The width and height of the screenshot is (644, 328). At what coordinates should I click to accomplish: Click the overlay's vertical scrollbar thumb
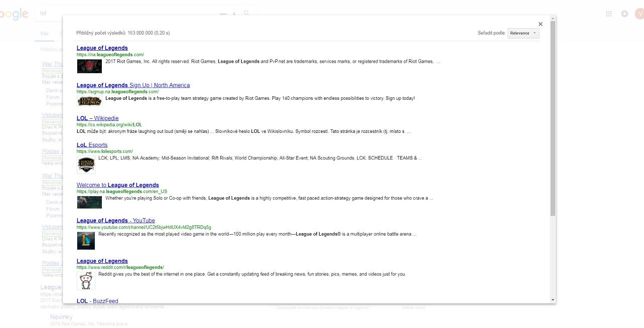[553, 118]
